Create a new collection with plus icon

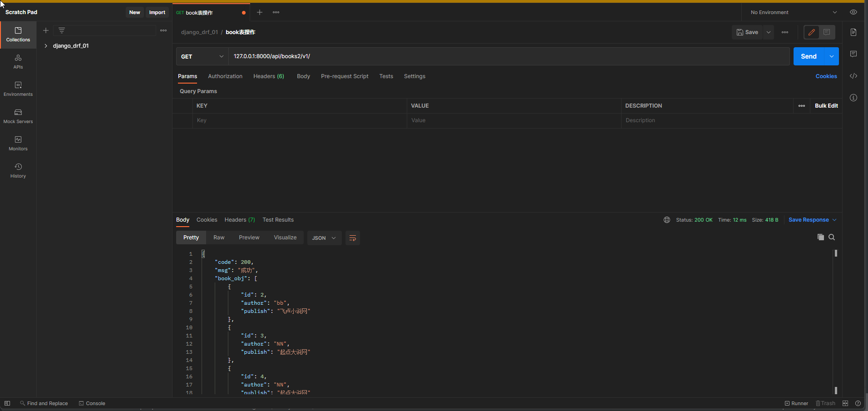pos(46,30)
